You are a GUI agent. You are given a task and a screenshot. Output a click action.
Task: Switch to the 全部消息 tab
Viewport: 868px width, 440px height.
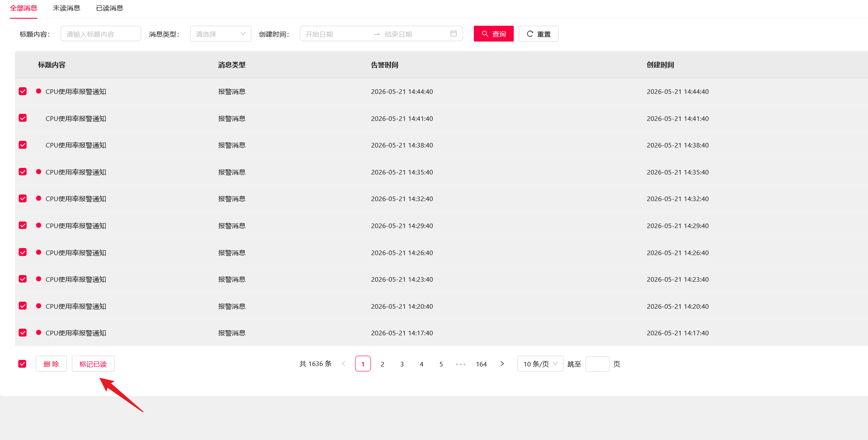click(24, 8)
